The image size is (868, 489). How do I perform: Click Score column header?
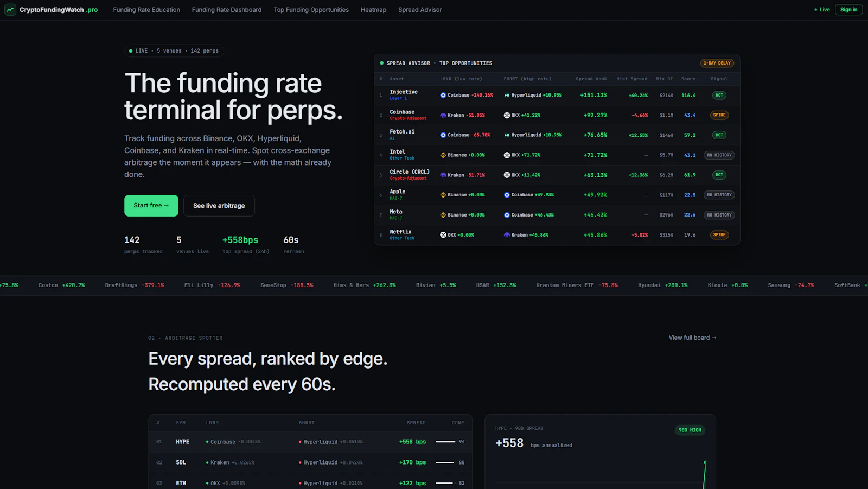(x=688, y=79)
